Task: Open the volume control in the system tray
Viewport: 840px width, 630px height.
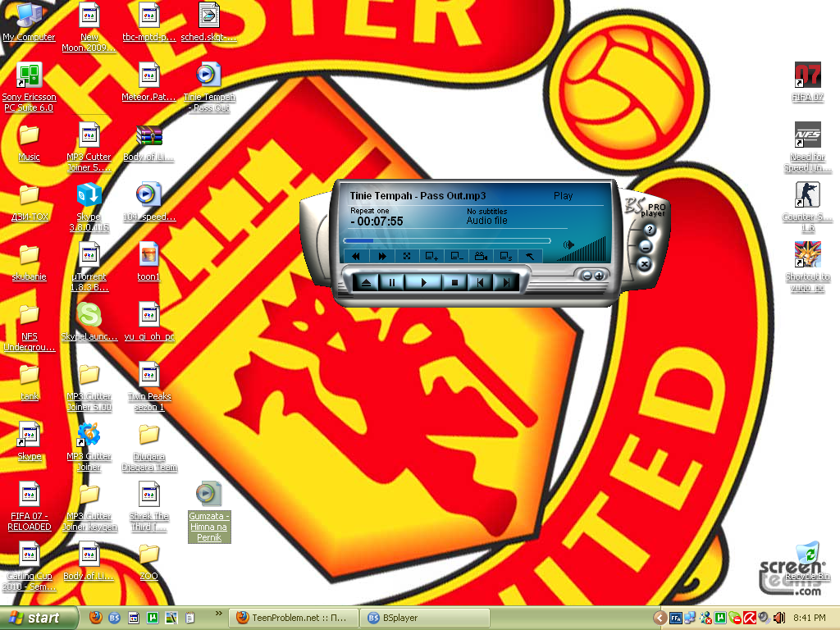Action: click(x=779, y=619)
